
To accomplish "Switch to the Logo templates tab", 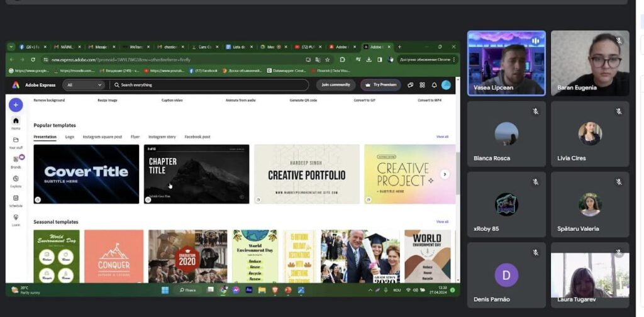I will point(69,136).
